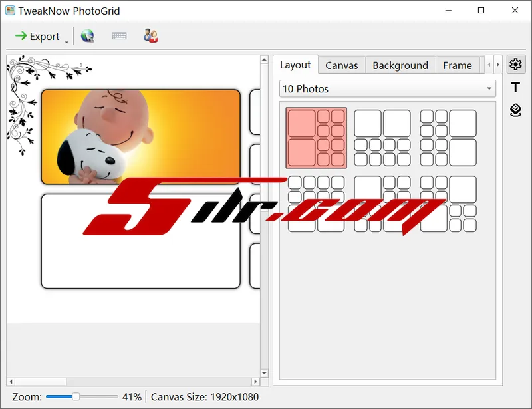Select the Snoopy photo cell on canvas
This screenshot has height=409, width=532.
[x=141, y=137]
